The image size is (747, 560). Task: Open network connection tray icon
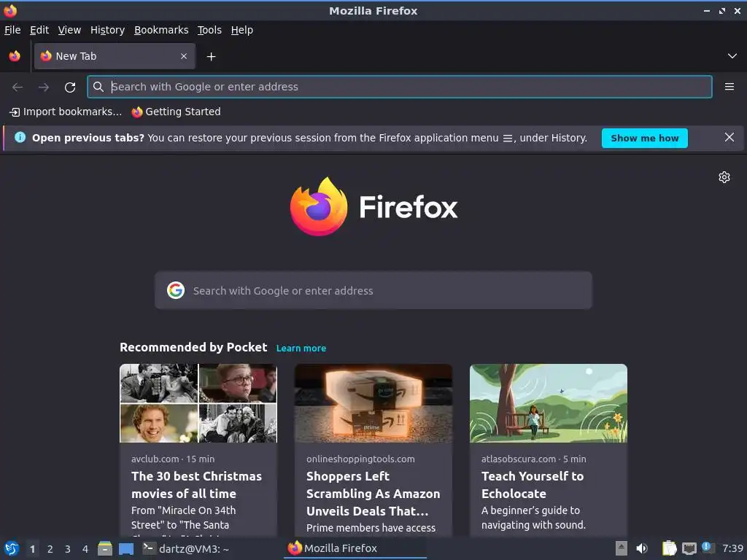(689, 548)
